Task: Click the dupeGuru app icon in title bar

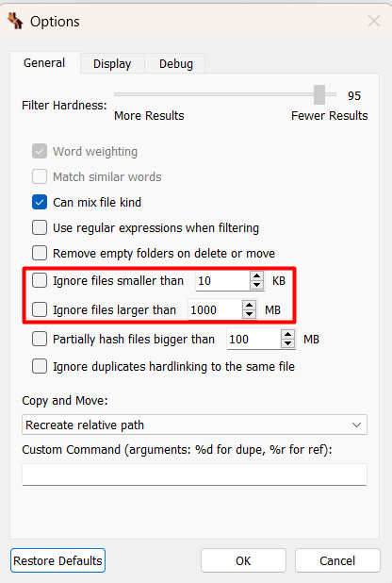Action: click(15, 21)
